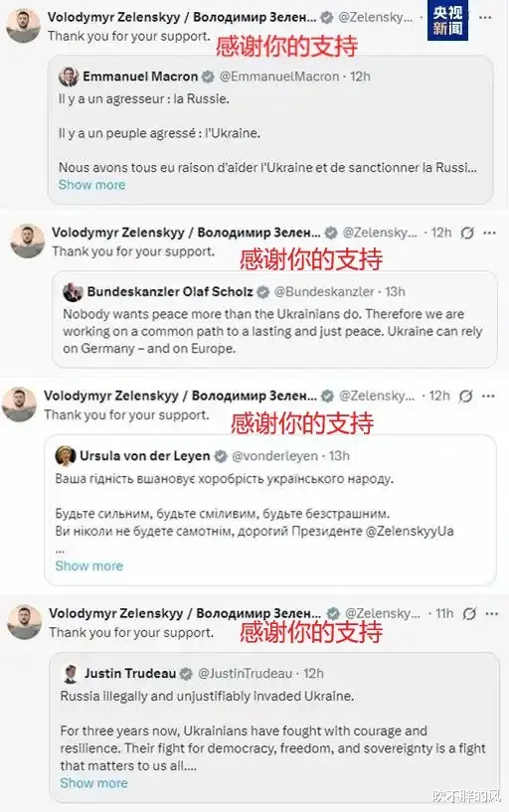Click Olaf Scholz's verified badge
Screen dimensions: 509x812
(x=263, y=292)
